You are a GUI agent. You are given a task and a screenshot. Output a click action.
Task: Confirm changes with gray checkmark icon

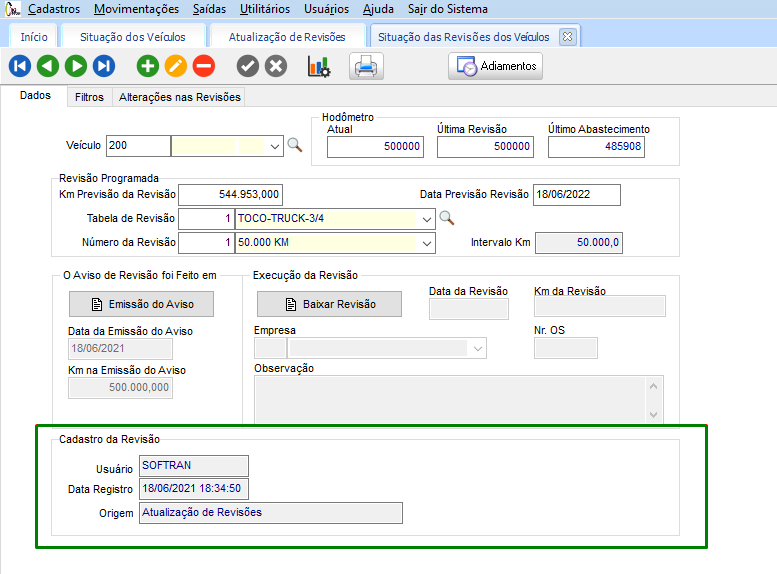tap(248, 66)
